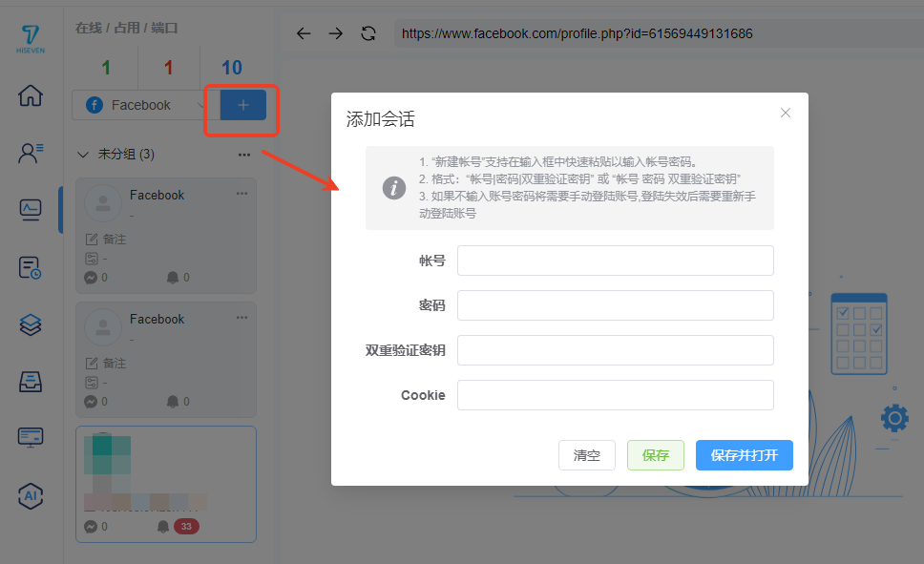Reload the page with refresh icon

[x=367, y=33]
